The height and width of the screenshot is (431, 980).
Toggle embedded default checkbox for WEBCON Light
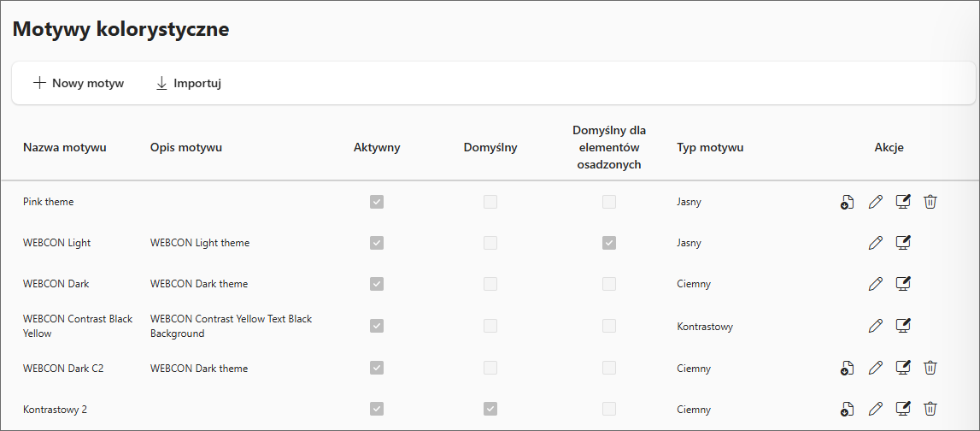coord(608,243)
